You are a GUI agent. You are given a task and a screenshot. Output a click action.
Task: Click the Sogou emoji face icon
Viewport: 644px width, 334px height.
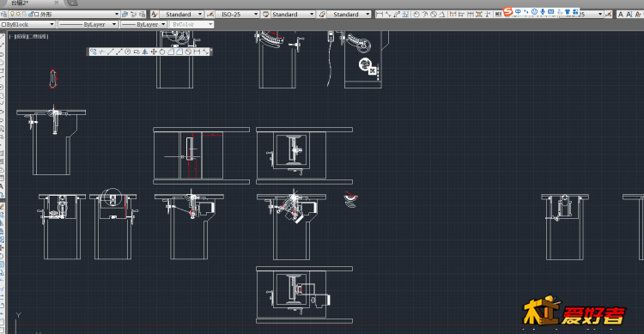(534, 12)
